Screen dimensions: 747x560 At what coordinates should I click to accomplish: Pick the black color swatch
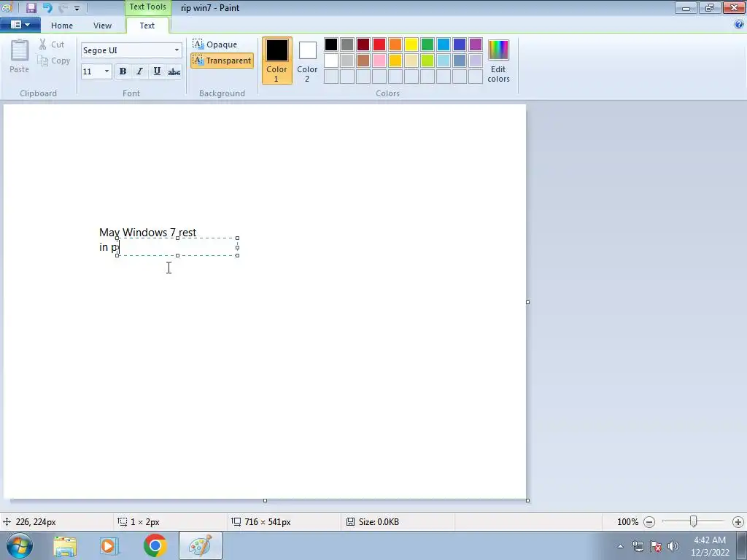[x=331, y=44]
